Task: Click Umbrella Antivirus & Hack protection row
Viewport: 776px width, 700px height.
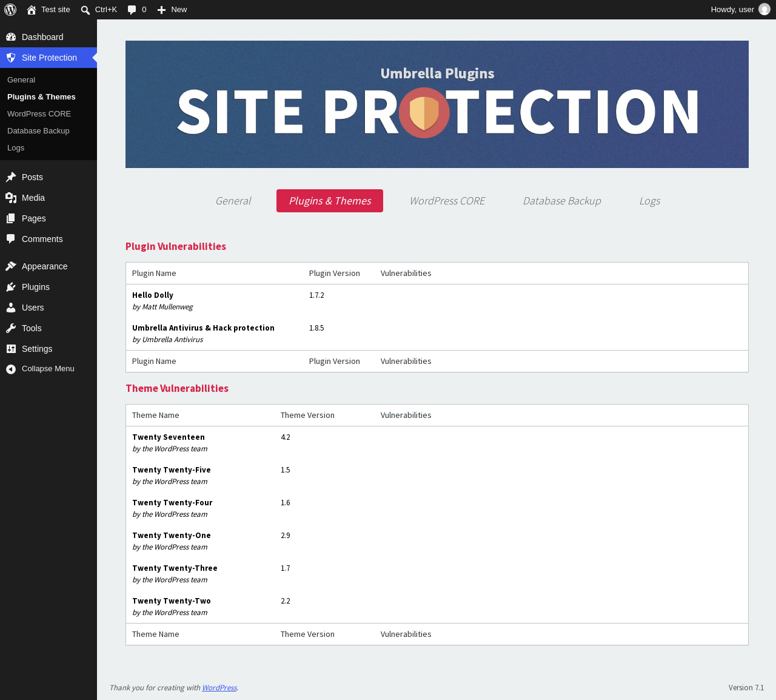Action: click(x=436, y=334)
